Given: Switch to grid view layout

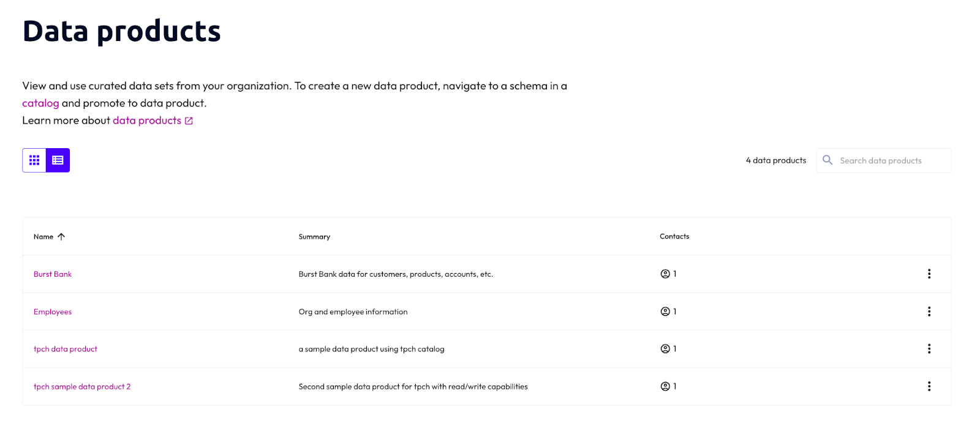Looking at the screenshot, I should click(34, 160).
